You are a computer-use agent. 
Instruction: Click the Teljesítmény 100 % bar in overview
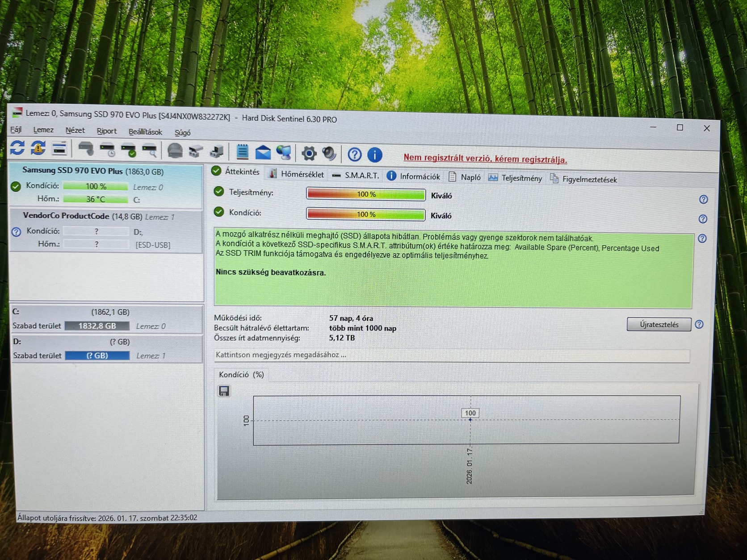(x=366, y=194)
